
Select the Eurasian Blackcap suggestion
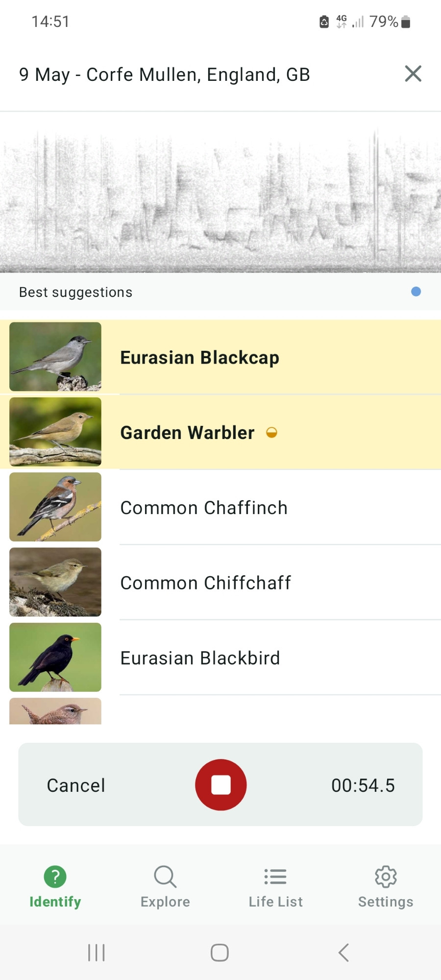click(x=220, y=357)
